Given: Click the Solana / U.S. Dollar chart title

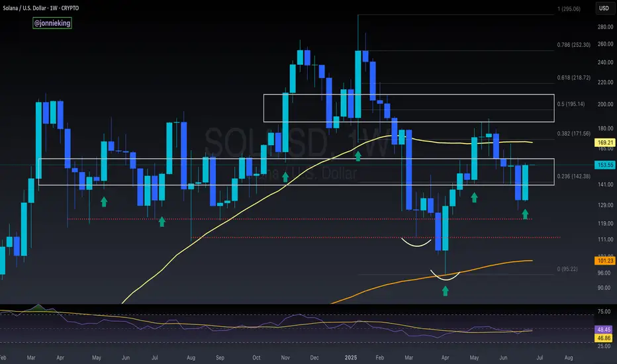Looking at the screenshot, I should (41, 8).
